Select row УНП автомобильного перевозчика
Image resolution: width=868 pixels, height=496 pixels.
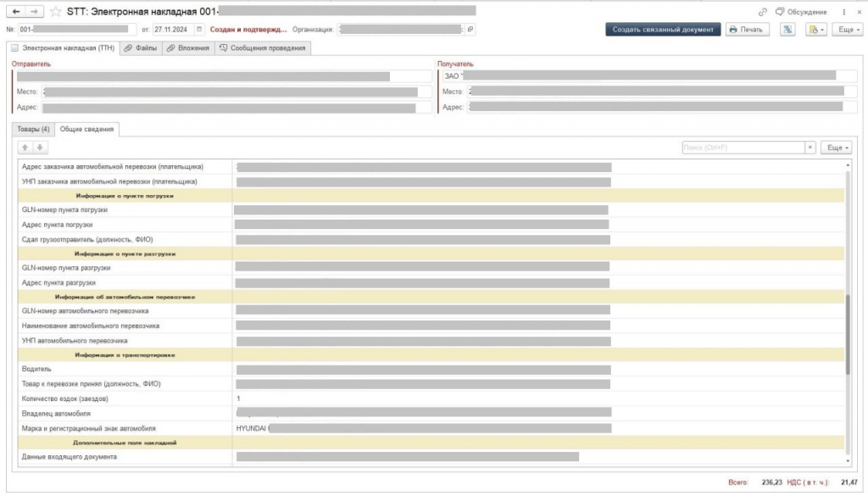coord(431,341)
